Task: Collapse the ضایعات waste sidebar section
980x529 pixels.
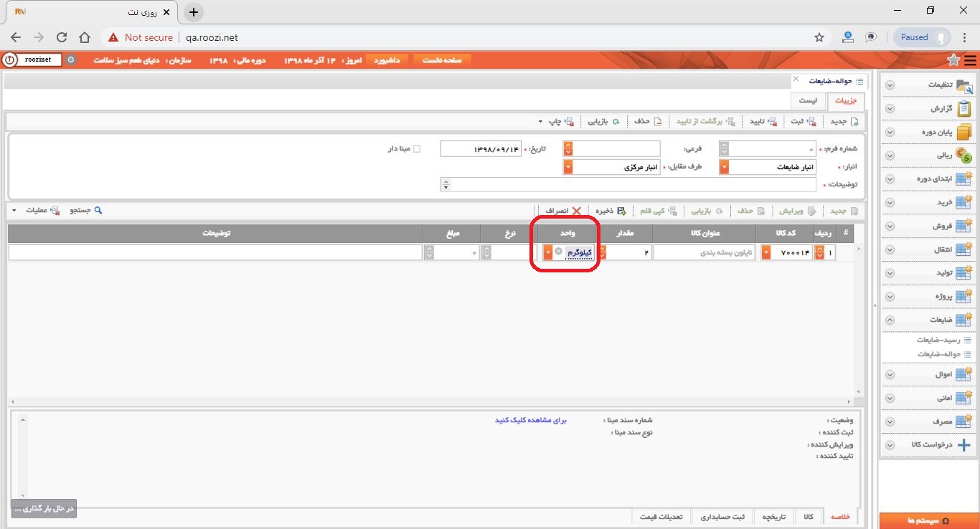Action: click(x=890, y=320)
